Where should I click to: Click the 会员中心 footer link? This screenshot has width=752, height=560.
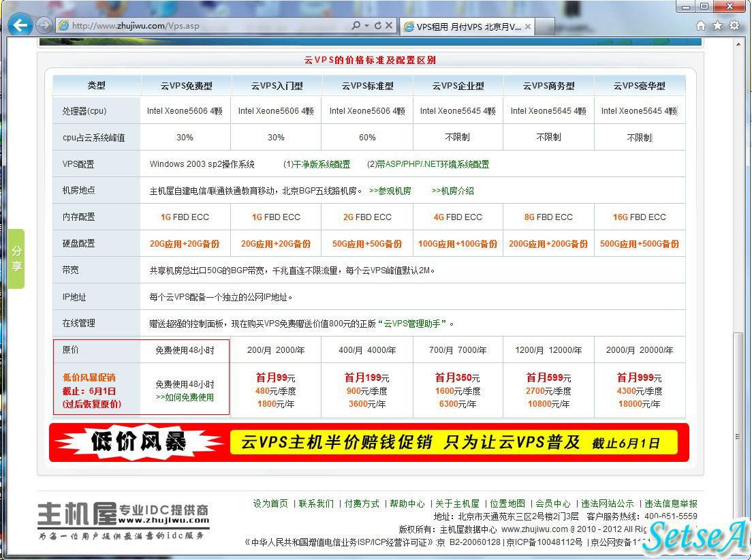(553, 503)
